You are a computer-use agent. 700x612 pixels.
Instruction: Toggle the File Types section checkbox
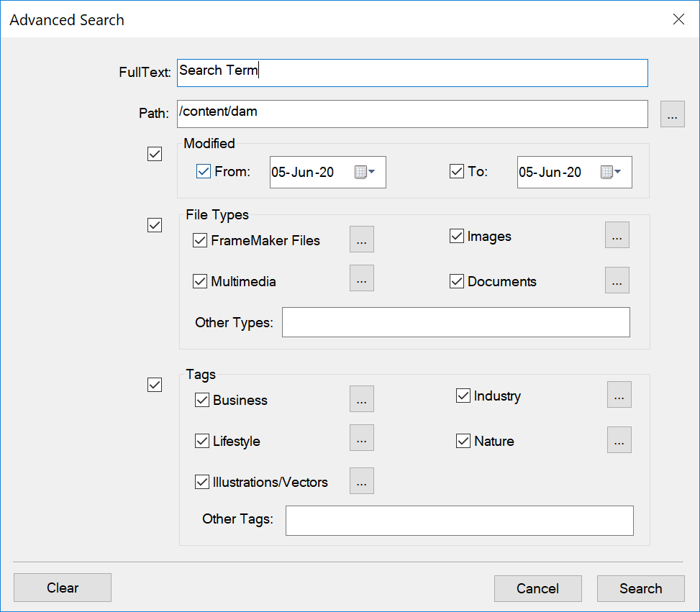155,225
